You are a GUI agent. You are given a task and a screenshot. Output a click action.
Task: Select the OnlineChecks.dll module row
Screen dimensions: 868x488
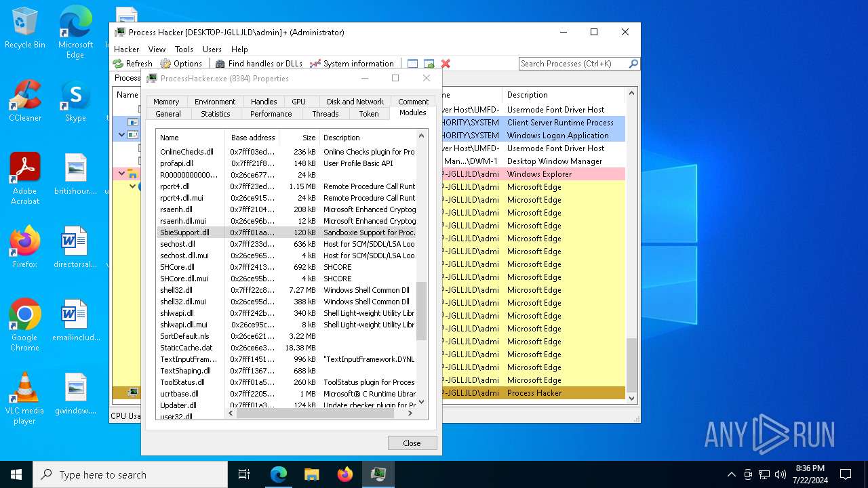coord(285,152)
